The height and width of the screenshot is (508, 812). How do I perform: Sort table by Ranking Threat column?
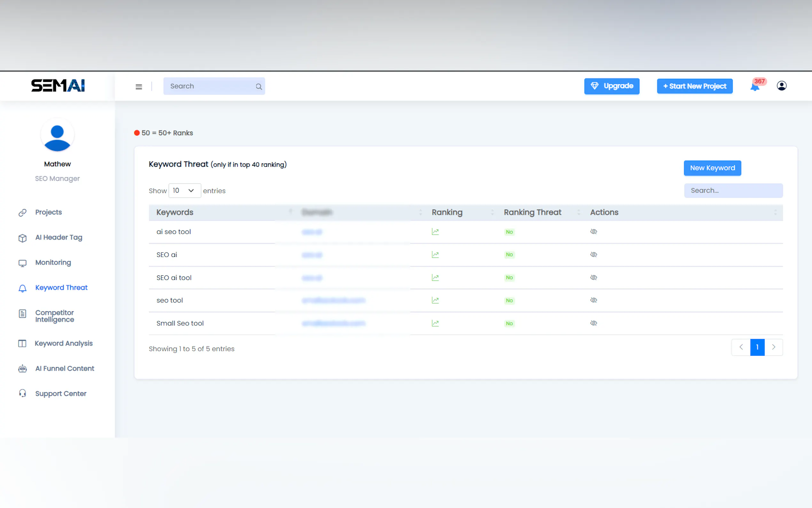click(x=532, y=212)
